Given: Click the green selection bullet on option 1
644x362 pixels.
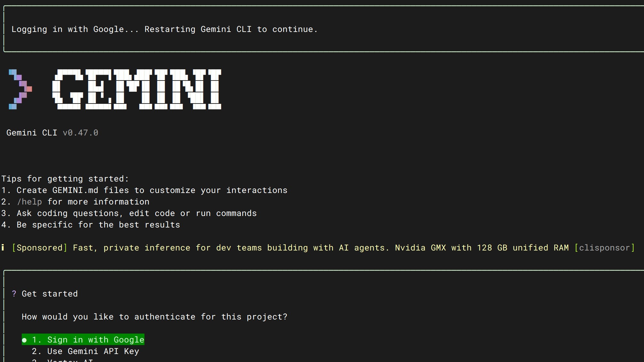Looking at the screenshot, I should [24, 340].
